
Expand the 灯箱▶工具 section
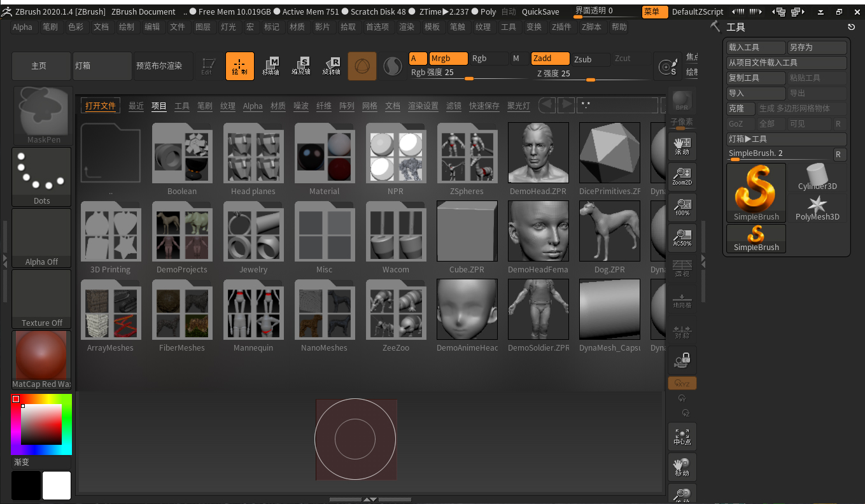[787, 139]
